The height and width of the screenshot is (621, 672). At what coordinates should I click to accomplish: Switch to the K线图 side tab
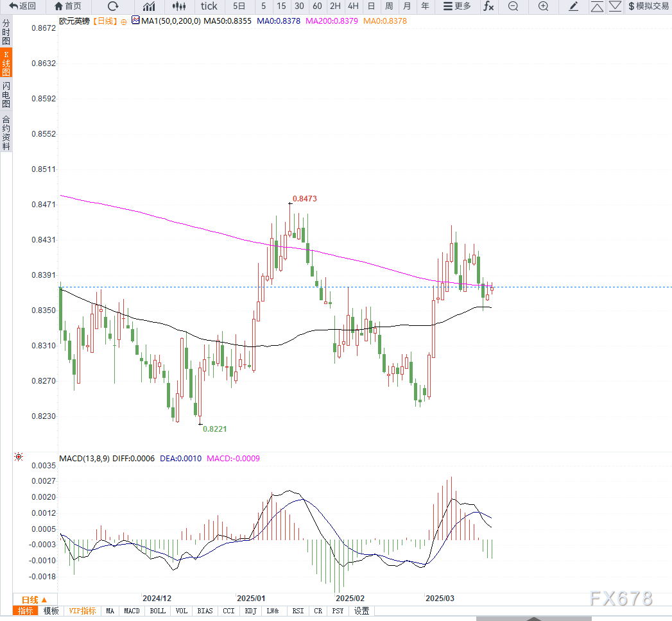click(x=6, y=63)
